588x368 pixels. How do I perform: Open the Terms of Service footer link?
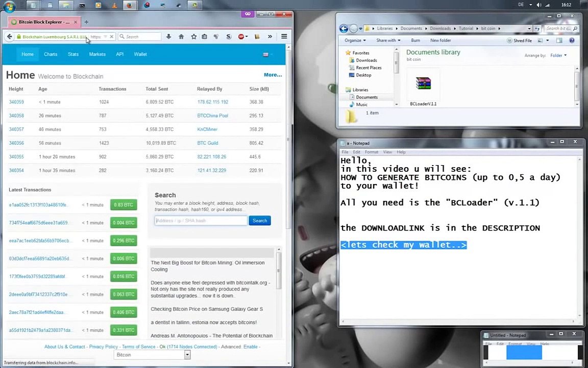(138, 347)
